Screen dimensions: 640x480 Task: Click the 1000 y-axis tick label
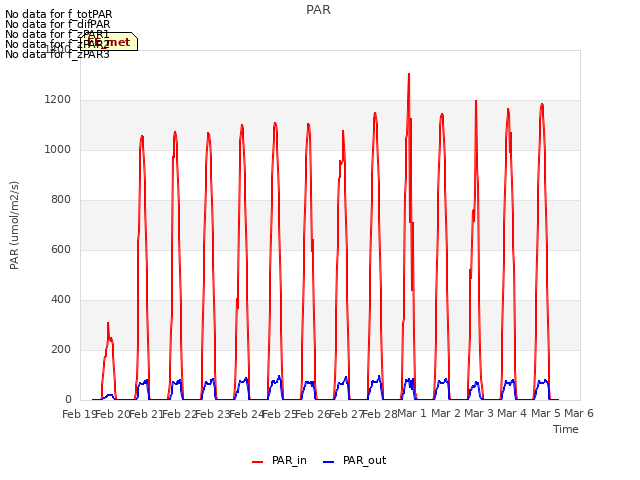58,149
